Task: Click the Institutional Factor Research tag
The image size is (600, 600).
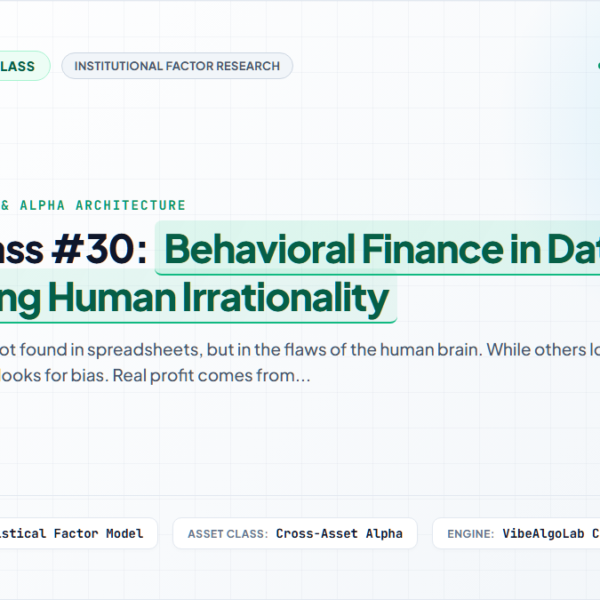Action: [177, 66]
